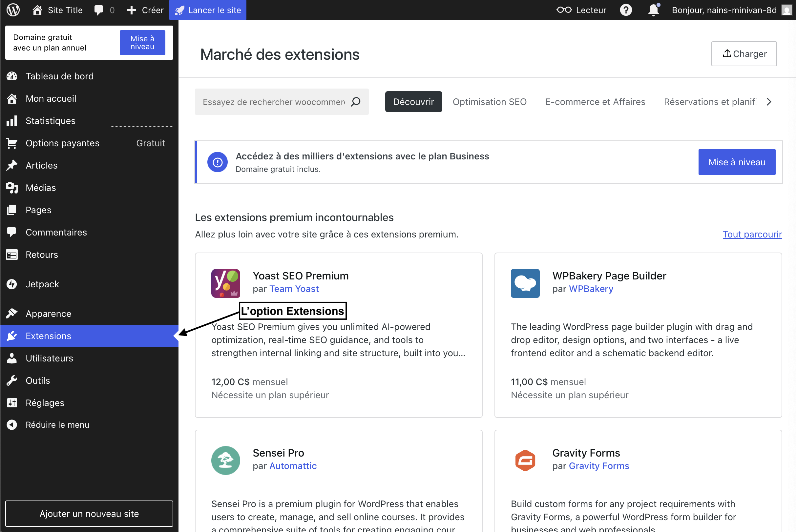Open WPBakery Page Builder plugin icon
This screenshot has width=796, height=532.
525,283
